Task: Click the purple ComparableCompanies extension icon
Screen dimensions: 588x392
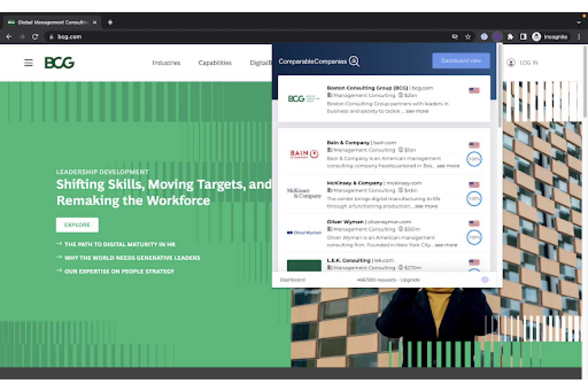Action: 497,37
